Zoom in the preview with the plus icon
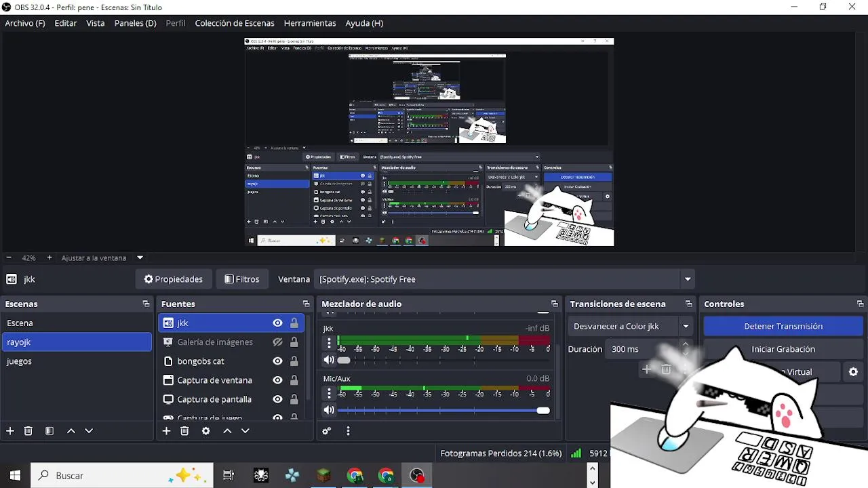Image resolution: width=868 pixels, height=488 pixels. tap(50, 258)
